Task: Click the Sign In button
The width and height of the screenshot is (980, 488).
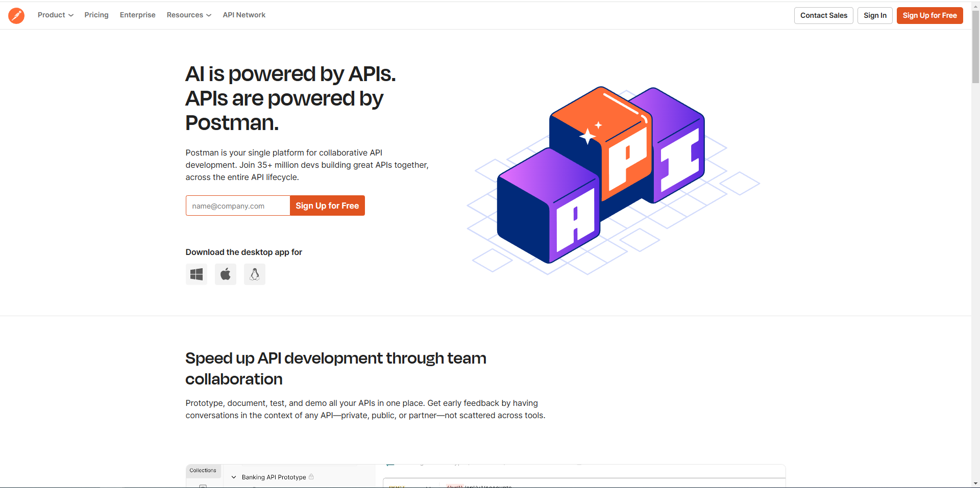Action: pyautogui.click(x=875, y=15)
